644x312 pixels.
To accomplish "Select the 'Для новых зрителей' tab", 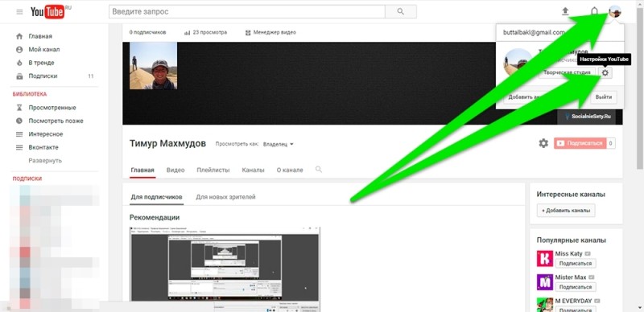I will point(225,197).
